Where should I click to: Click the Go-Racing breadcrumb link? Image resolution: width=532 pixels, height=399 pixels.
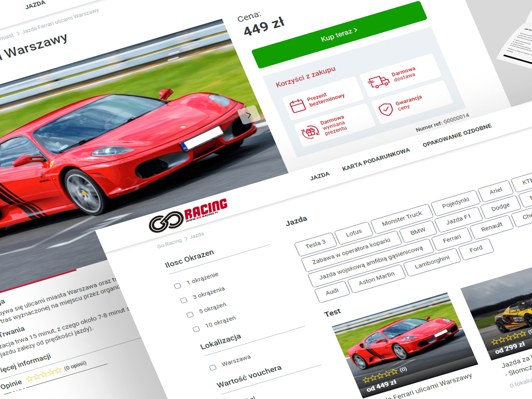pos(169,243)
